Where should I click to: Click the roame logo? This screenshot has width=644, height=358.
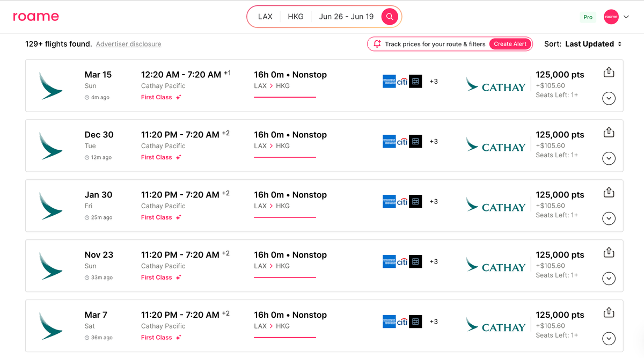[36, 17]
